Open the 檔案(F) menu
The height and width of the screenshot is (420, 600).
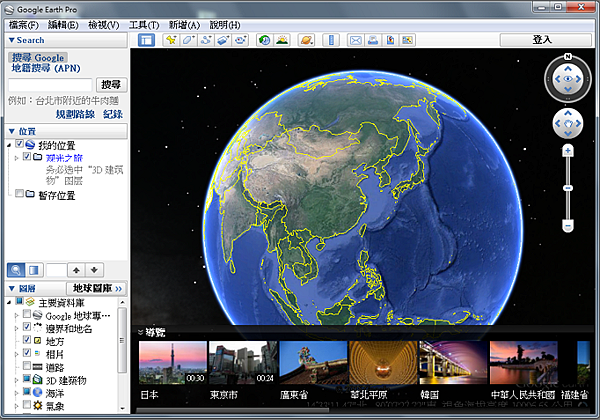(x=24, y=25)
